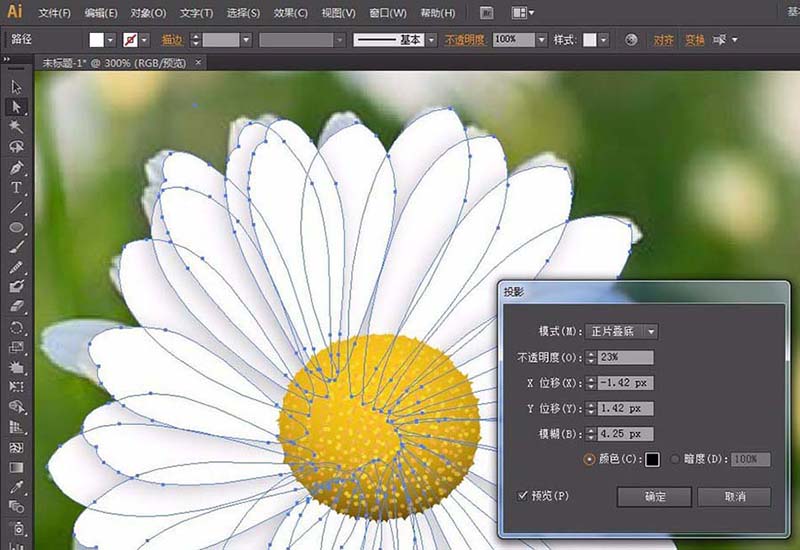Open the 文件(F) menu
Screen dimensions: 800x550
click(55, 13)
